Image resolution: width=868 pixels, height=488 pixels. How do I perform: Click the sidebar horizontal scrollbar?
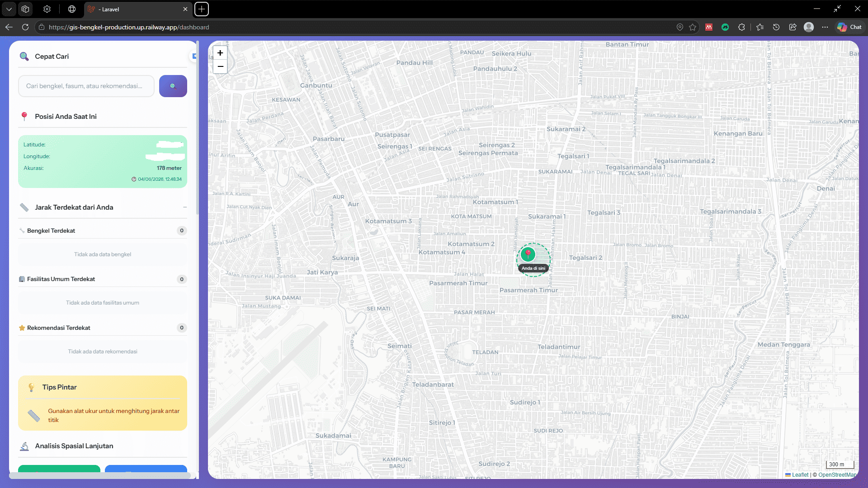coord(99,475)
